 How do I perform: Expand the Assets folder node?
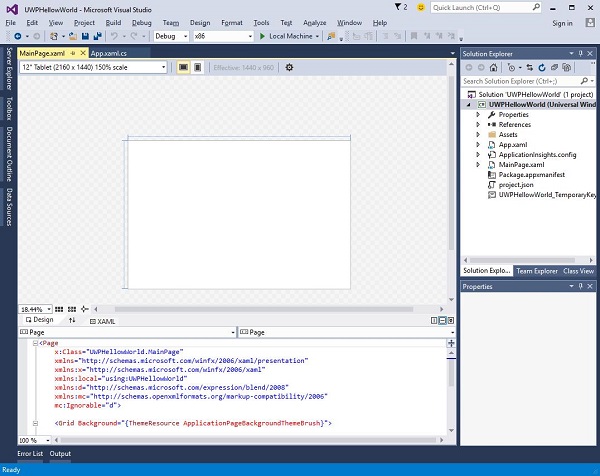pos(478,134)
